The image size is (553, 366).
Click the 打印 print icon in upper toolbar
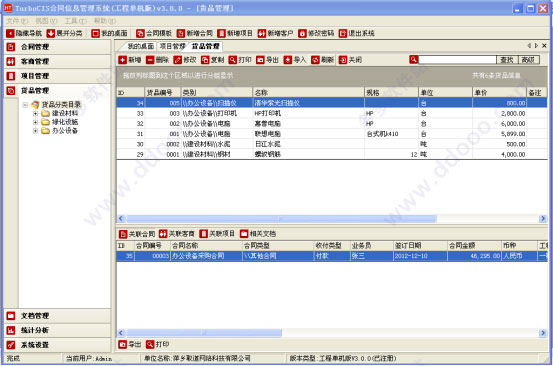[232, 60]
